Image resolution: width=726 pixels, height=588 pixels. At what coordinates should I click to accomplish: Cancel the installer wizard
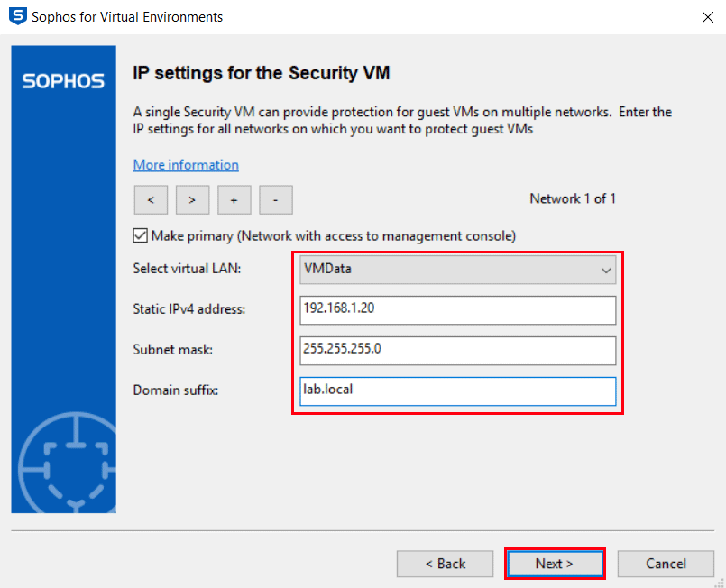tap(666, 564)
